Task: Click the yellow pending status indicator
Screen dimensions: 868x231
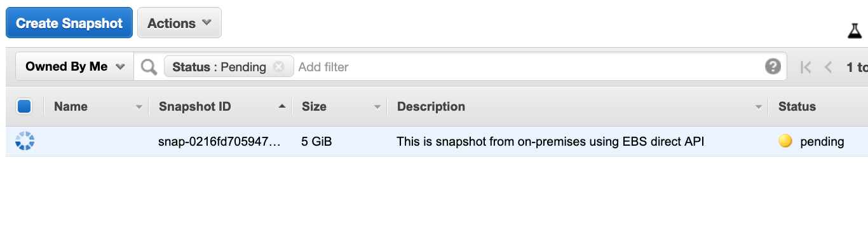Action: tap(785, 141)
